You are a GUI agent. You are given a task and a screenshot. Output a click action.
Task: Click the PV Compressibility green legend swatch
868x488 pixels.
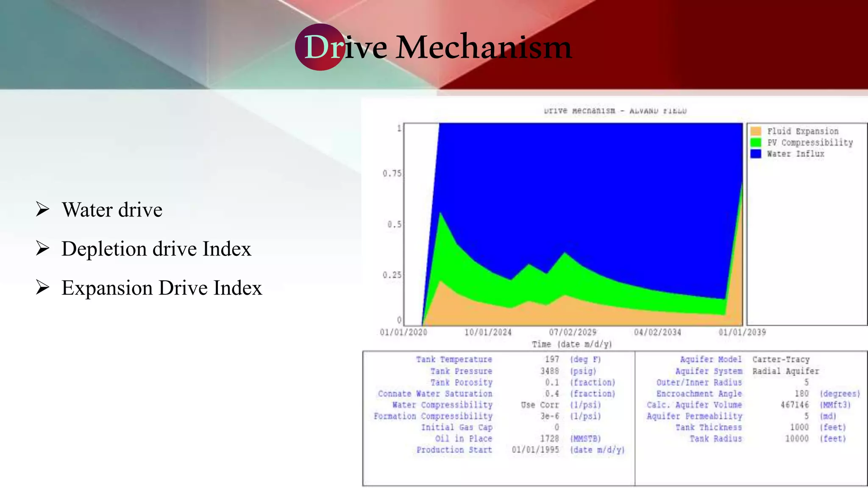click(x=756, y=142)
